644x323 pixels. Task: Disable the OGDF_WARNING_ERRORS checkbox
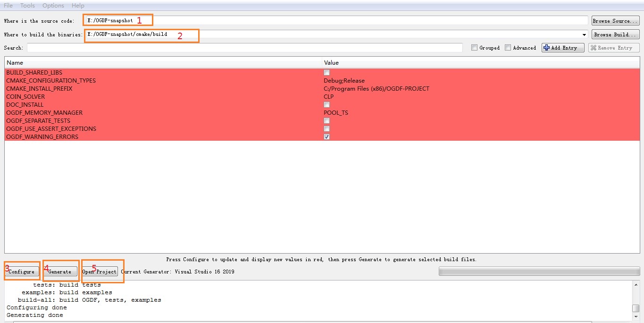326,136
